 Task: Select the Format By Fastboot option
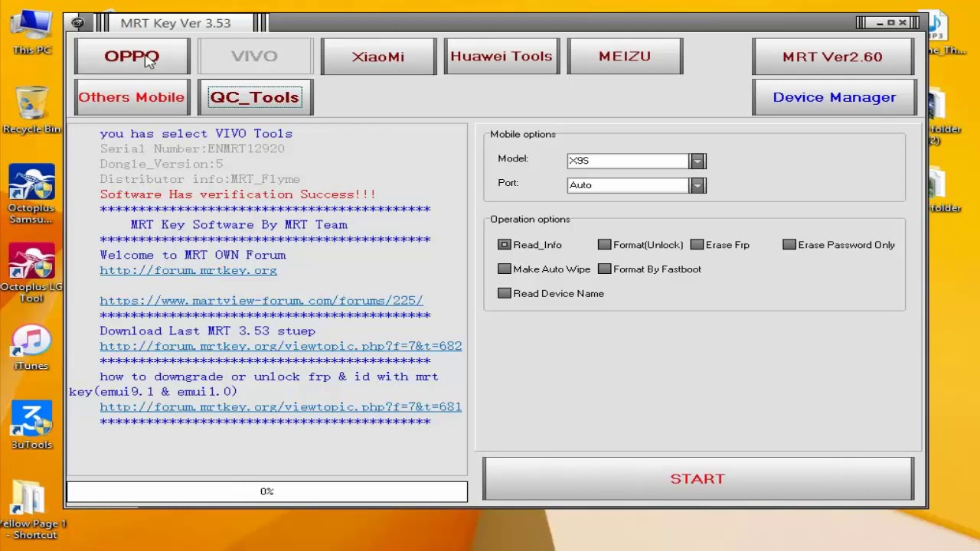tap(650, 269)
